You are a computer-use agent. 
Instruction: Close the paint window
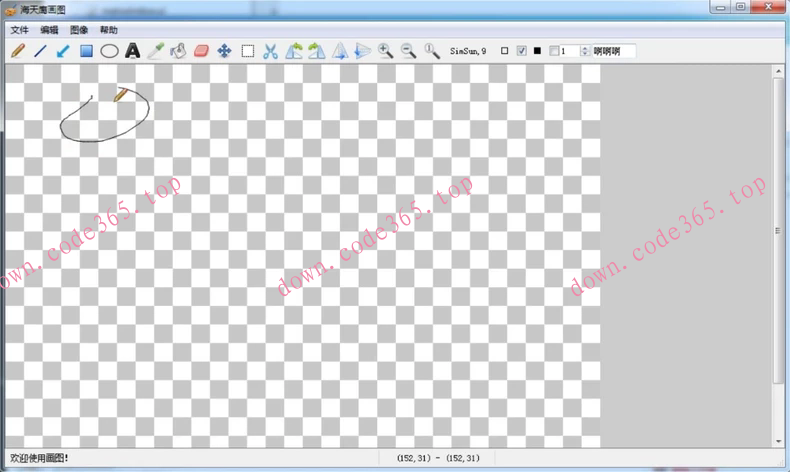[x=768, y=7]
